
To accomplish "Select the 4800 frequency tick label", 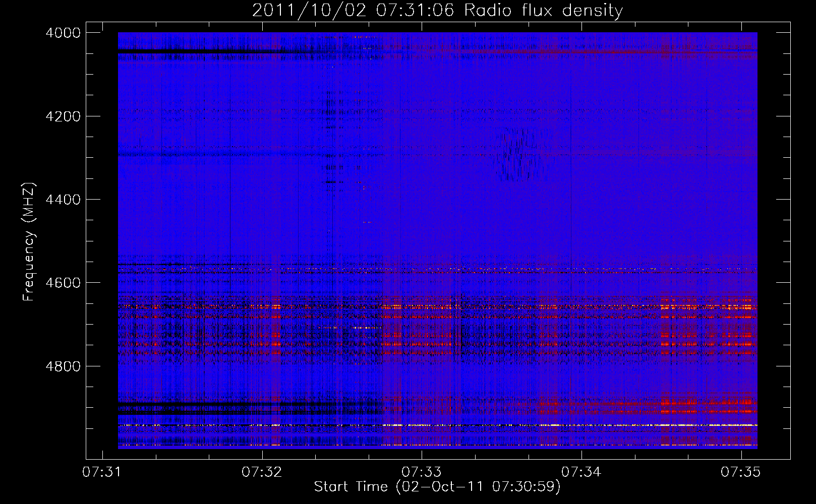I will [63, 366].
